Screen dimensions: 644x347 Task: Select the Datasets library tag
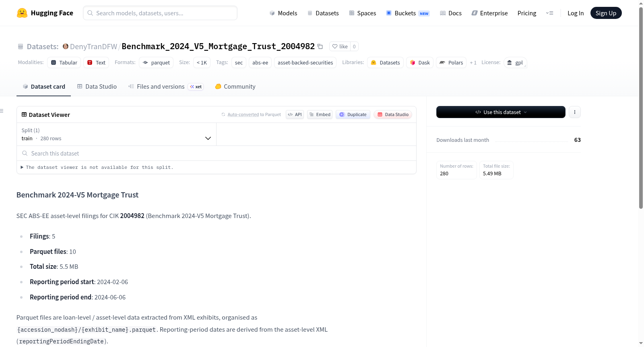pos(385,62)
